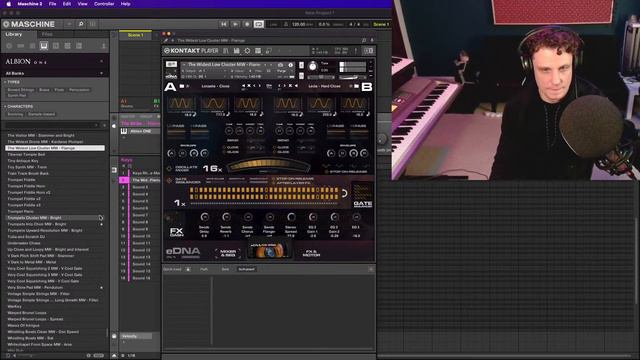Open Kontakt browser panel icon

pos(226,51)
